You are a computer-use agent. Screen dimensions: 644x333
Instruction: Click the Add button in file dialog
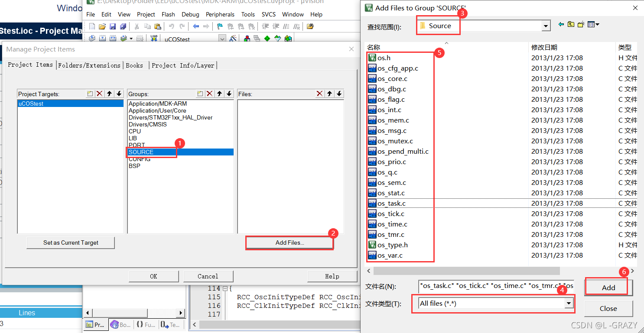[608, 288]
